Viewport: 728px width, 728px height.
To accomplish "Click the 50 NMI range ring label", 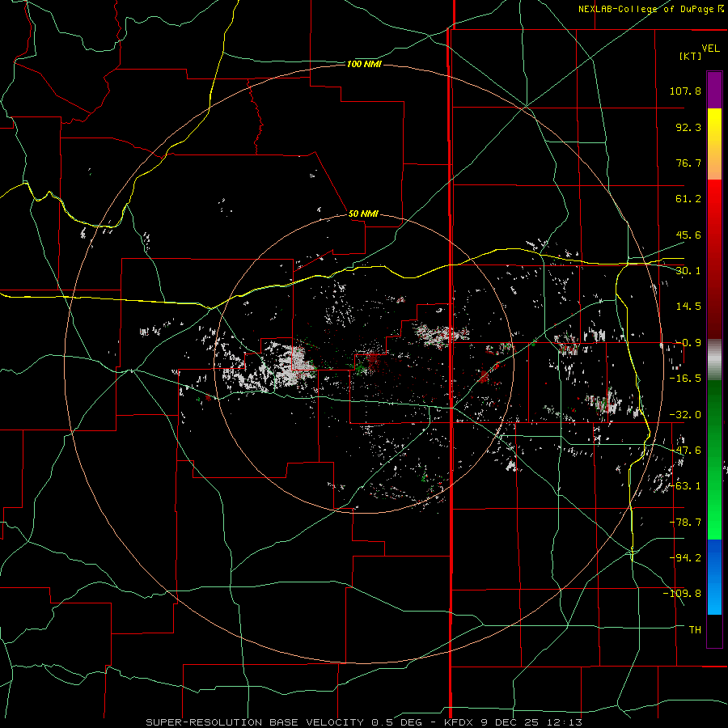I will click(x=363, y=214).
